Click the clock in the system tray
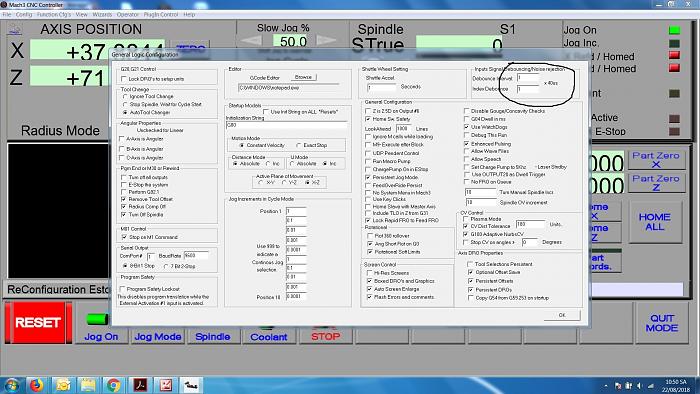 (676, 386)
